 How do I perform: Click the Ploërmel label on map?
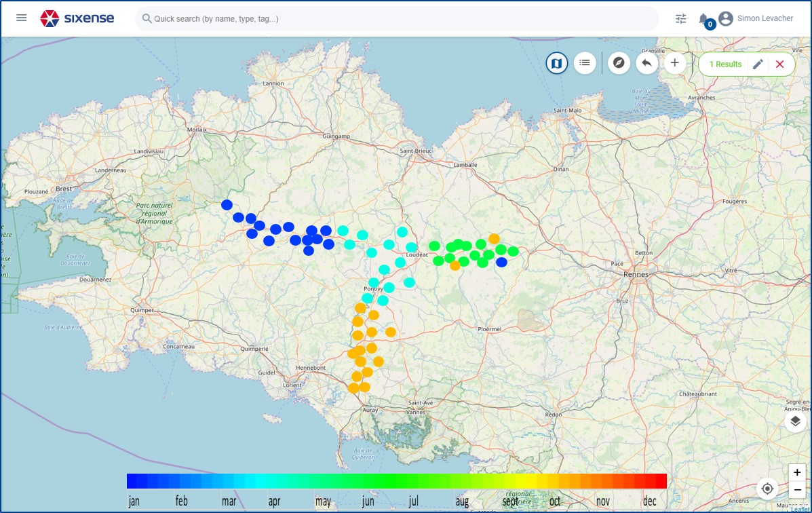(x=489, y=329)
